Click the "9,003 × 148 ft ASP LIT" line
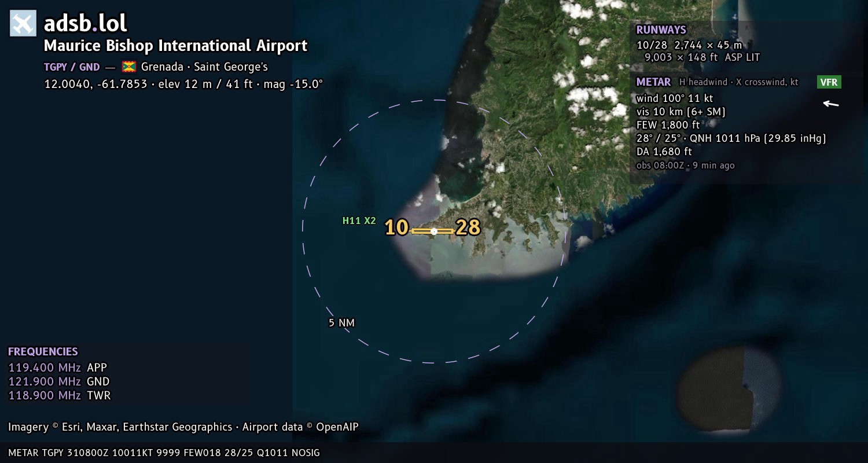 pos(702,57)
